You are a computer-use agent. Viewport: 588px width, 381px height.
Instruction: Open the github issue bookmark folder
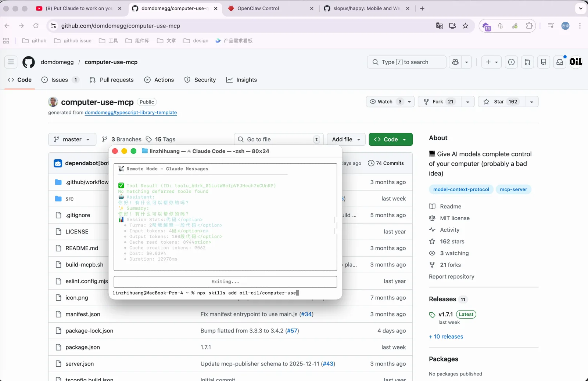(x=73, y=41)
